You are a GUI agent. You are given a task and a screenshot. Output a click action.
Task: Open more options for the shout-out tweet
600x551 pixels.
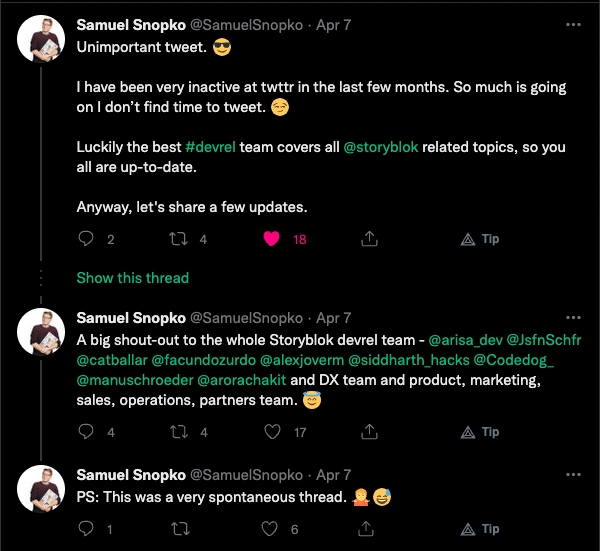(572, 318)
